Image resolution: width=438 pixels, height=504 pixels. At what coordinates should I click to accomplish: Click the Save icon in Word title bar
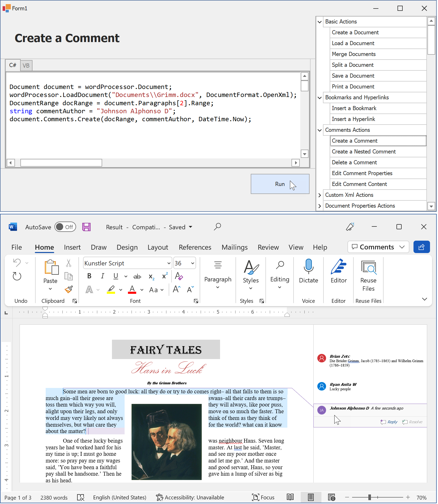(86, 227)
